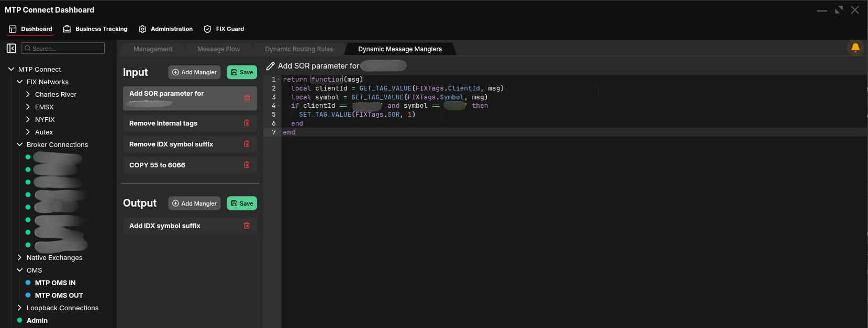
Task: Delete the Add SOR parameter mangler
Action: (x=247, y=98)
